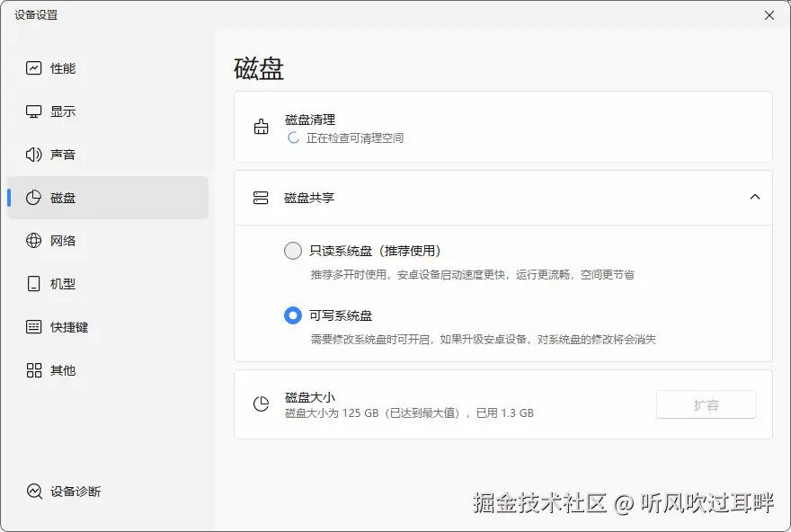Click the 扩容 expand capacity button
This screenshot has width=791, height=532.
(707, 404)
